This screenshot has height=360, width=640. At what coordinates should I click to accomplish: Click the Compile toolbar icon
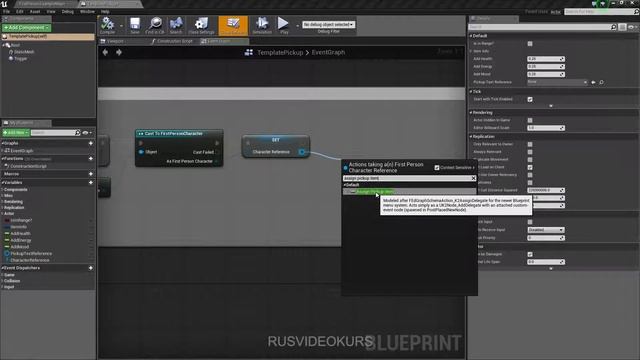[x=107, y=24]
